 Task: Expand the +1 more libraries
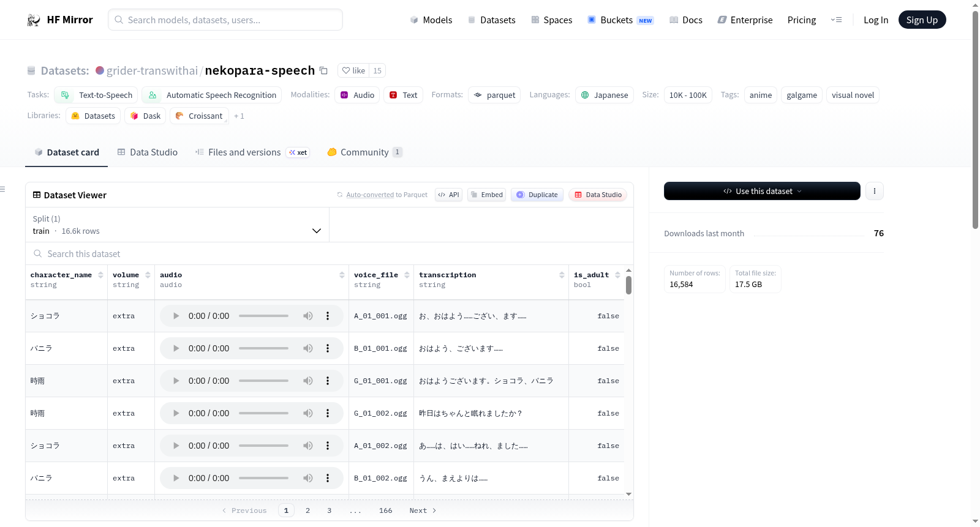239,116
